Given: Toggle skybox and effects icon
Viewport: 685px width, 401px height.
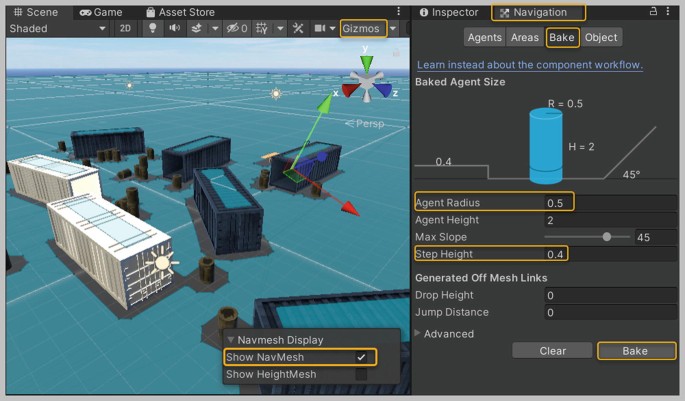Looking at the screenshot, I should 198,29.
